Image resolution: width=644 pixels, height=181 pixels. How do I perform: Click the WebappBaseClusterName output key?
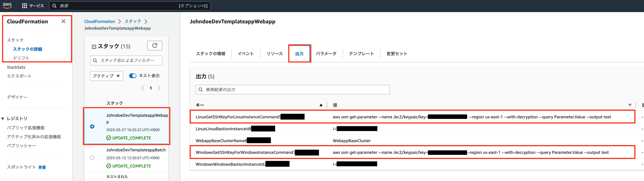(222, 141)
